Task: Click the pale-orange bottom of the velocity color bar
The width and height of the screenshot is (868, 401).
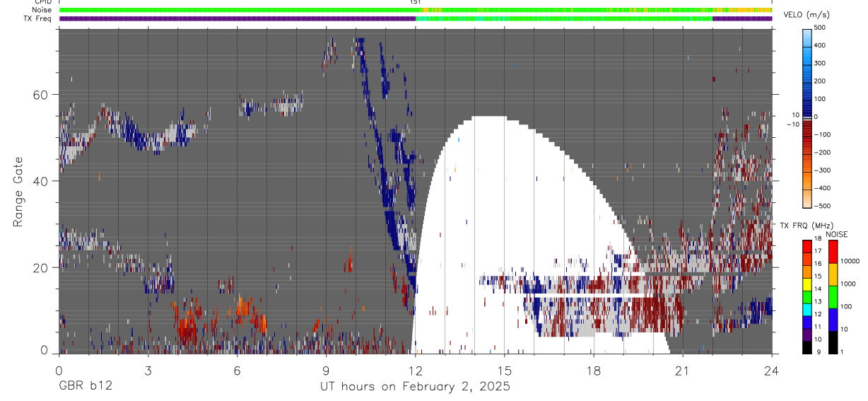Action: (x=807, y=200)
